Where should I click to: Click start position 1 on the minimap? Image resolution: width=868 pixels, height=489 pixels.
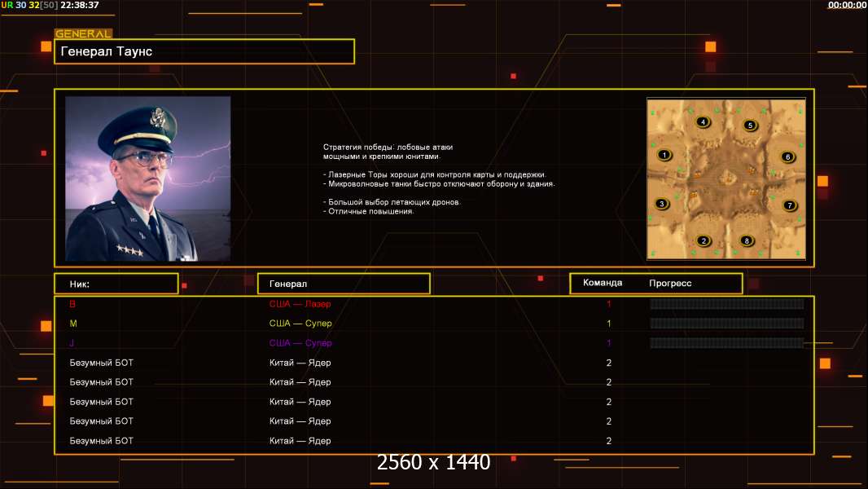[664, 155]
